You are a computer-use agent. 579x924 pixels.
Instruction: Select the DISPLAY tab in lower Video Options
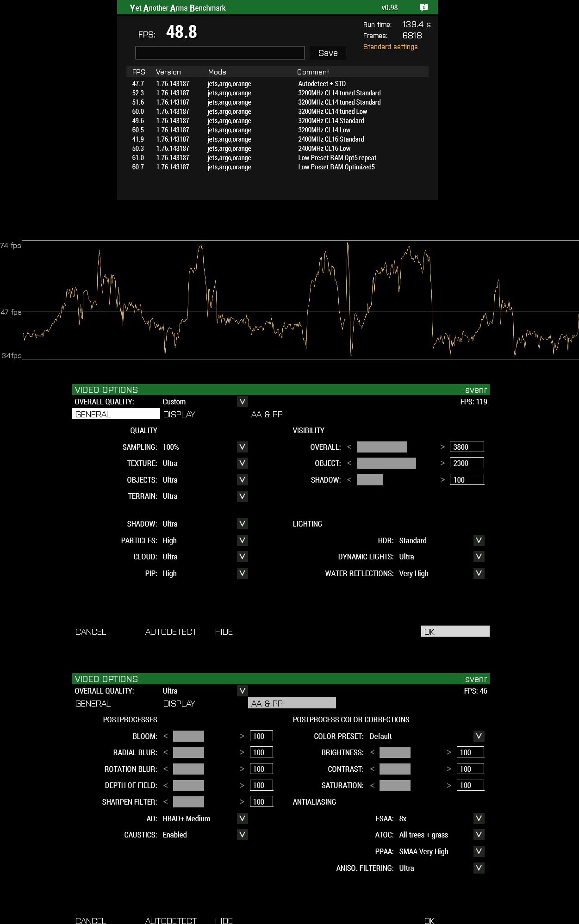click(x=179, y=703)
